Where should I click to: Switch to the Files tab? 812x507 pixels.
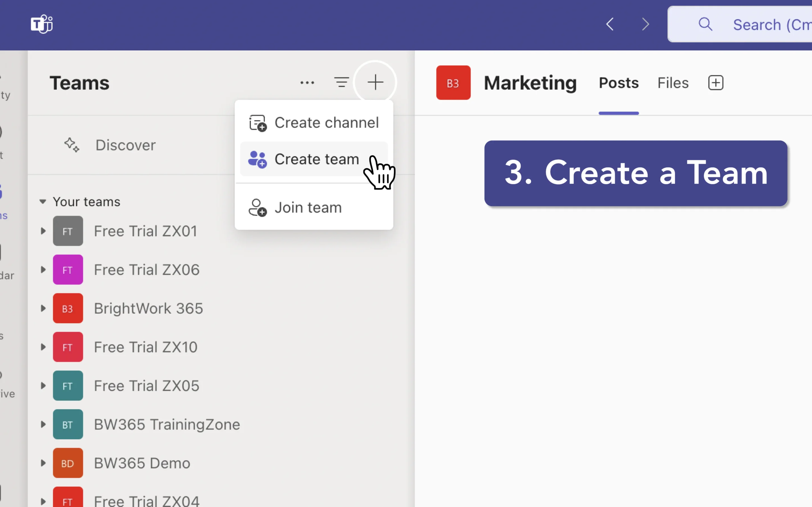click(672, 83)
